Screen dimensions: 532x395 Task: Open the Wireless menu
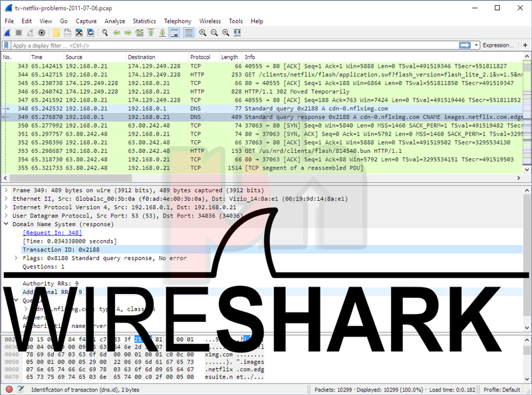click(209, 21)
